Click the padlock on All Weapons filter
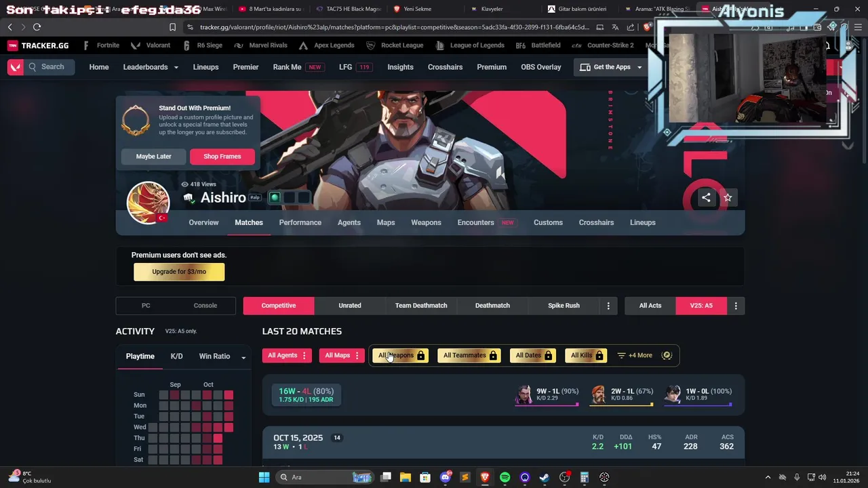Screen dimensions: 868x488 pyautogui.click(x=420, y=355)
